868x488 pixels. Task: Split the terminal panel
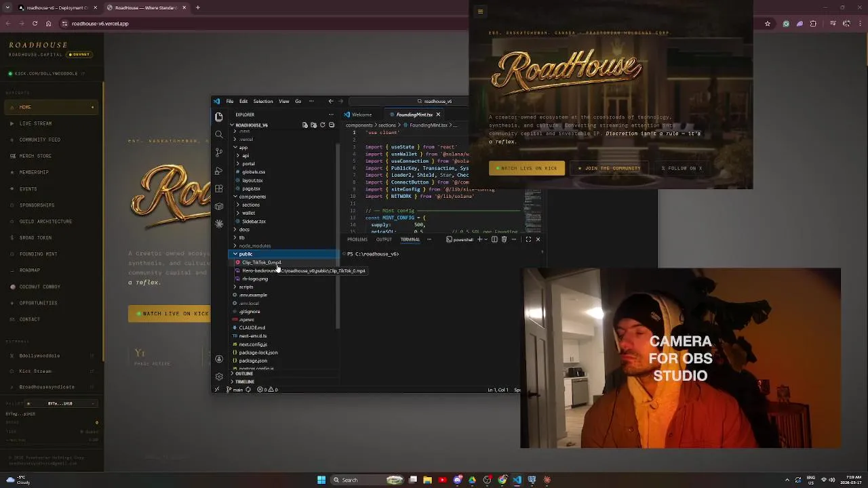494,239
